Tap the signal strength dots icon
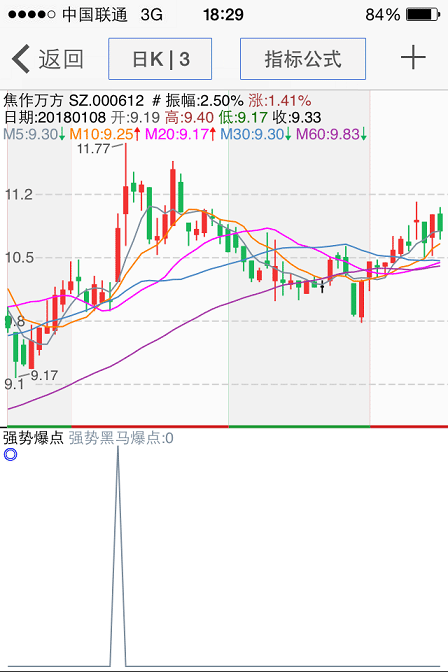 click(x=32, y=15)
